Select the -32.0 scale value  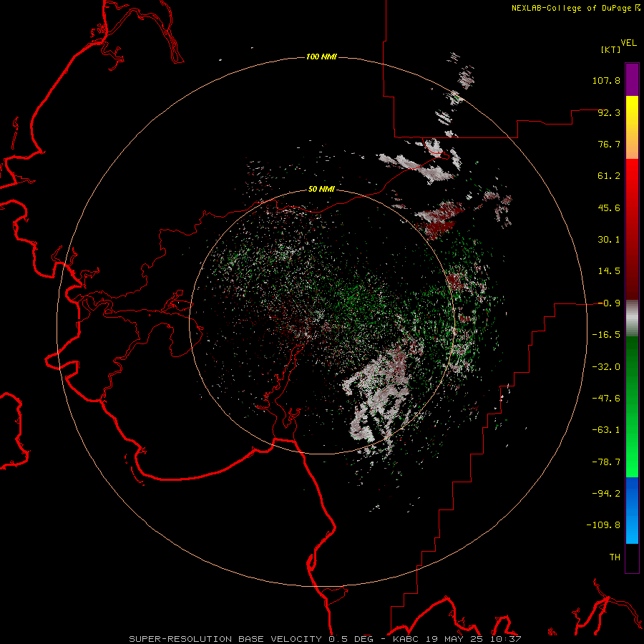click(606, 367)
